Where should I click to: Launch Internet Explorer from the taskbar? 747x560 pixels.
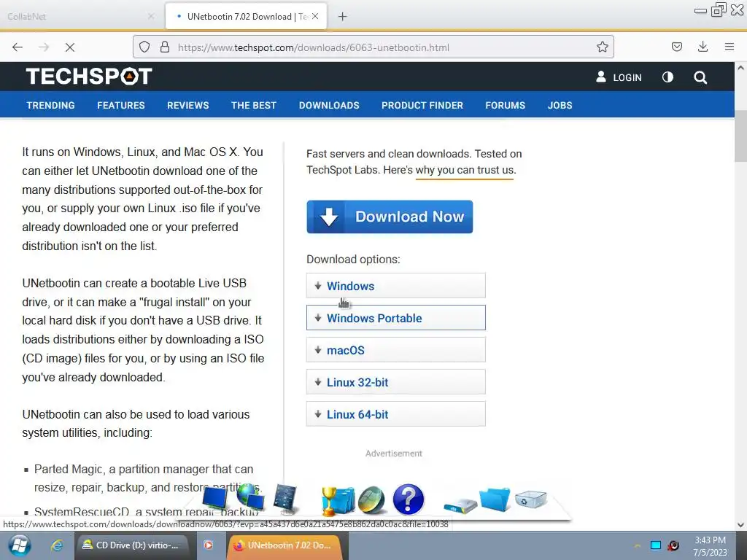click(57, 545)
